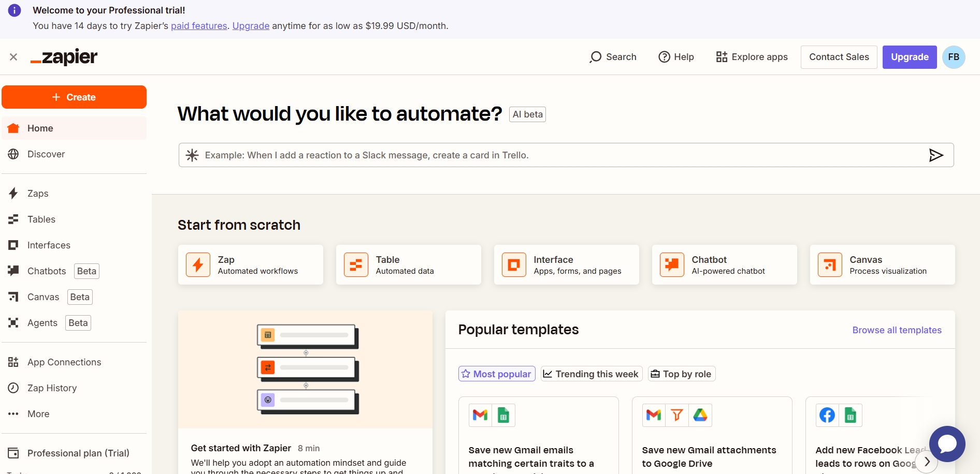Click the Google Drive icon on second template
The height and width of the screenshot is (474, 980).
click(700, 415)
